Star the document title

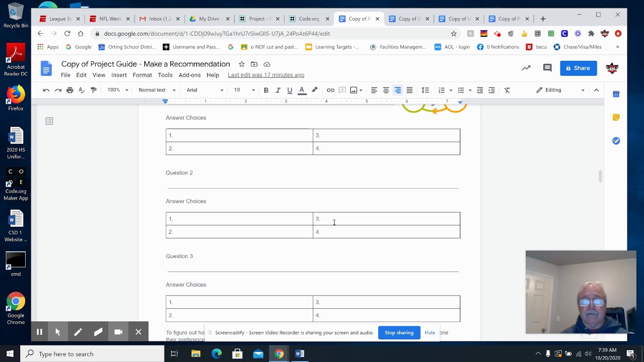242,64
